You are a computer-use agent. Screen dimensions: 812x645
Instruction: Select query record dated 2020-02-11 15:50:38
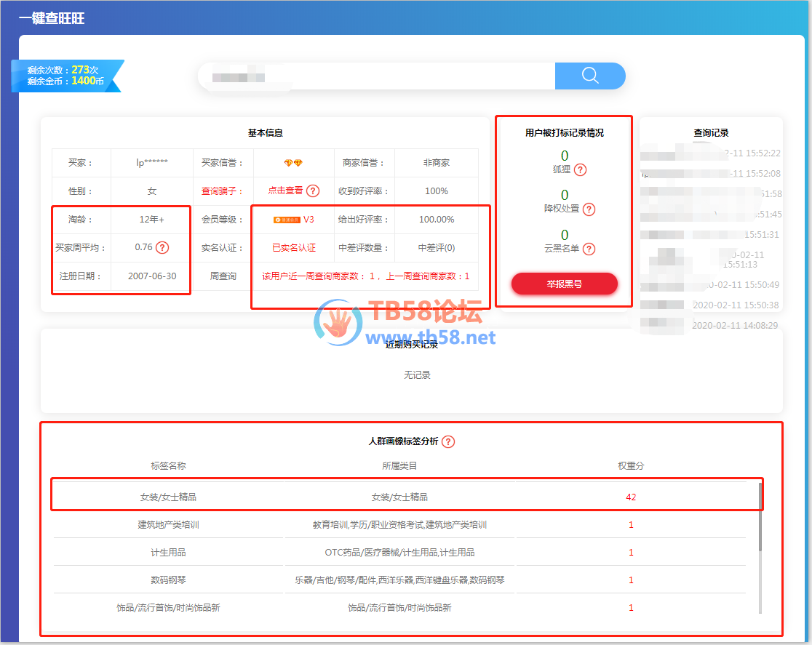[x=736, y=305]
